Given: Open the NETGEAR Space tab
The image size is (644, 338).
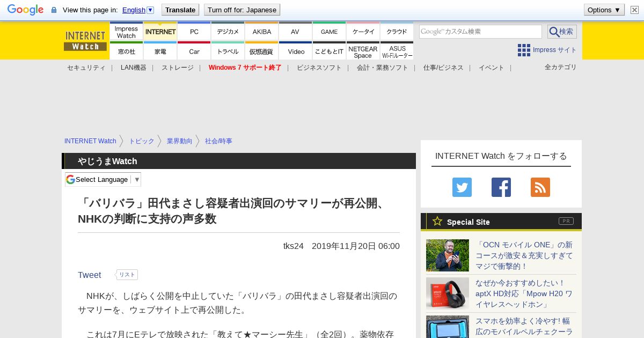Looking at the screenshot, I should point(363,51).
